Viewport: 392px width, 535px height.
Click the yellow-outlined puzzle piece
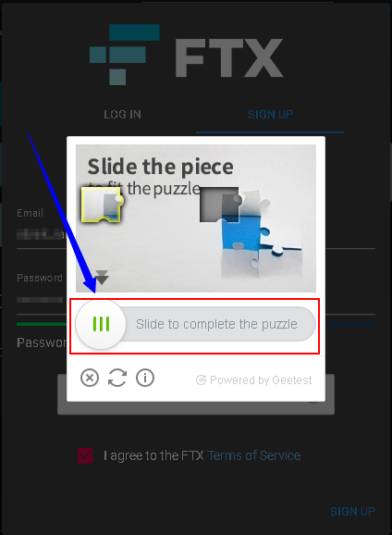pos(102,205)
